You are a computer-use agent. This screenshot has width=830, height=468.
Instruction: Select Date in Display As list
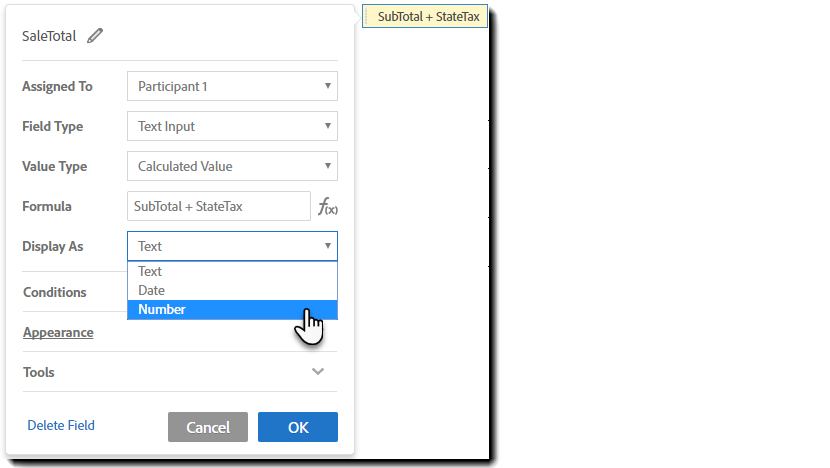pyautogui.click(x=152, y=291)
